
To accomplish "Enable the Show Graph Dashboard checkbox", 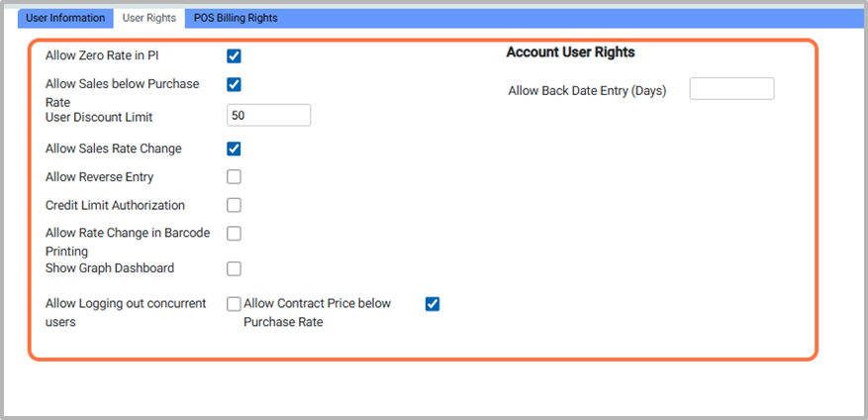I will coord(235,268).
